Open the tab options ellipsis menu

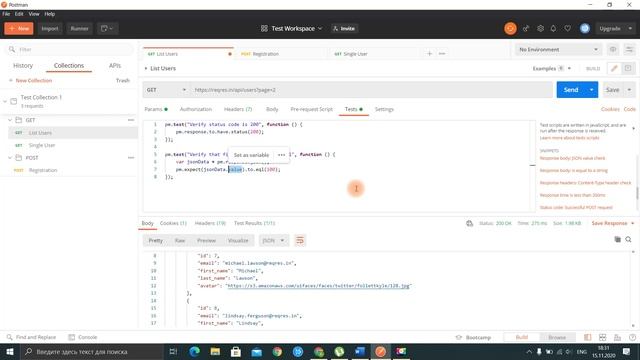pyautogui.click(x=442, y=53)
